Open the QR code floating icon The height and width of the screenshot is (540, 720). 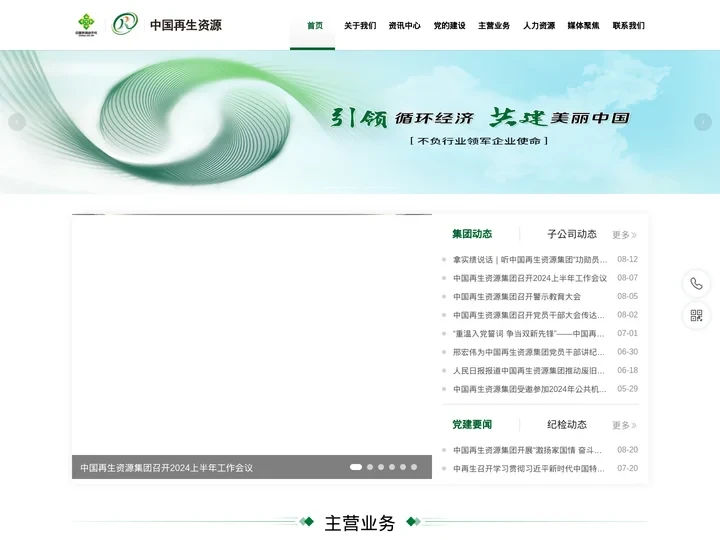pos(696,315)
